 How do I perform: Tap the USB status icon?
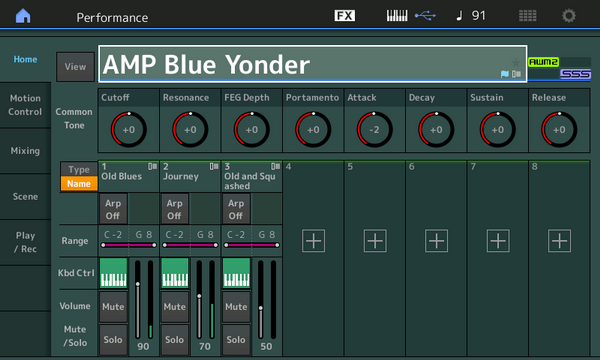click(425, 16)
